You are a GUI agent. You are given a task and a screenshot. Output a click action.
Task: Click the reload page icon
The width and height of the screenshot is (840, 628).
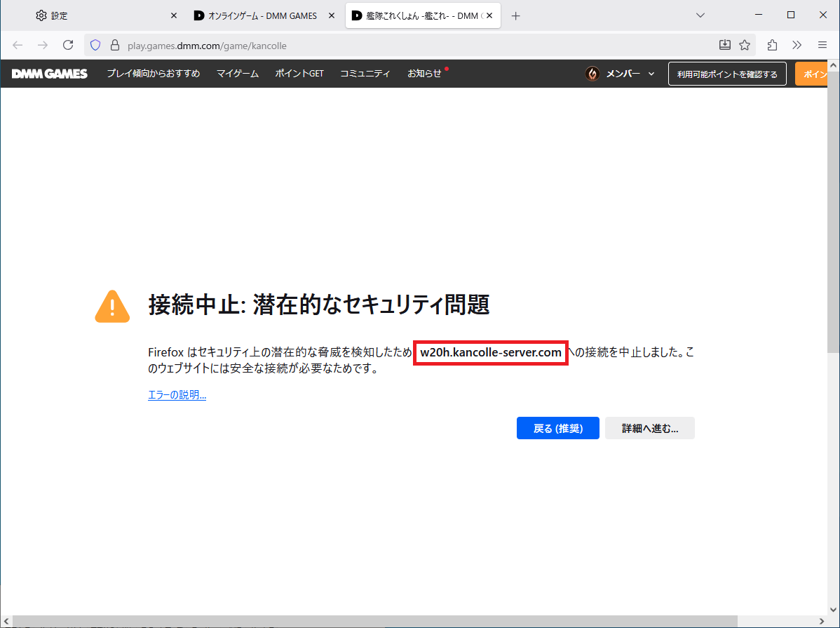(x=68, y=45)
